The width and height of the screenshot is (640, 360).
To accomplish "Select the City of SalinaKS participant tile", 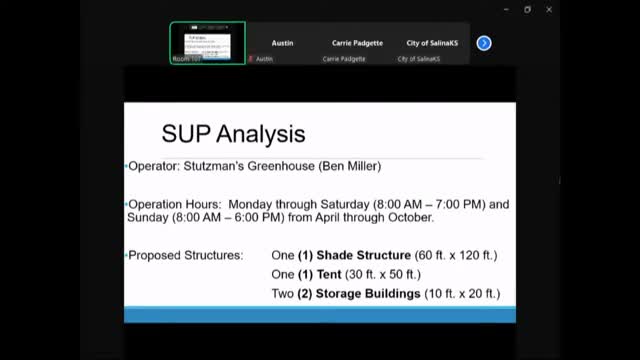I will coord(432,43).
